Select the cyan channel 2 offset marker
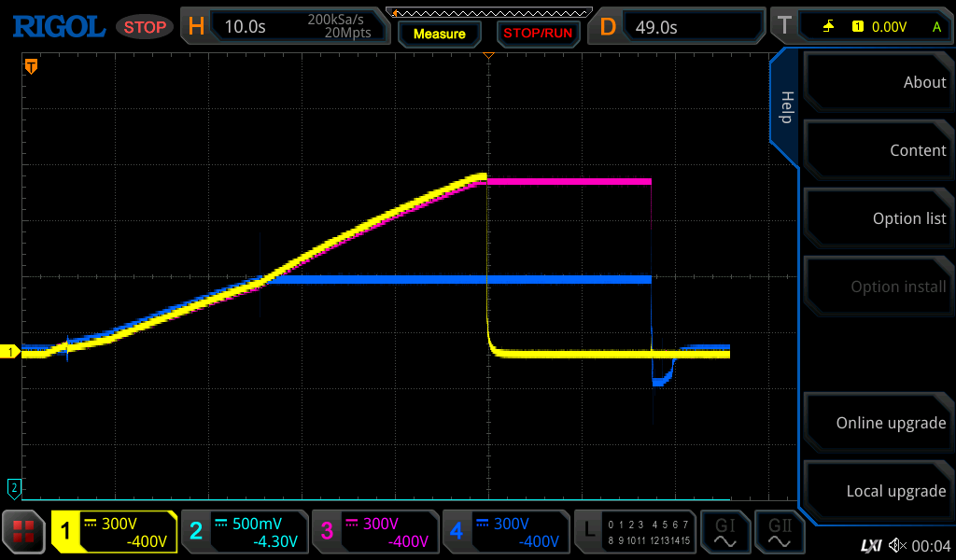The height and width of the screenshot is (560, 956). pos(13,487)
